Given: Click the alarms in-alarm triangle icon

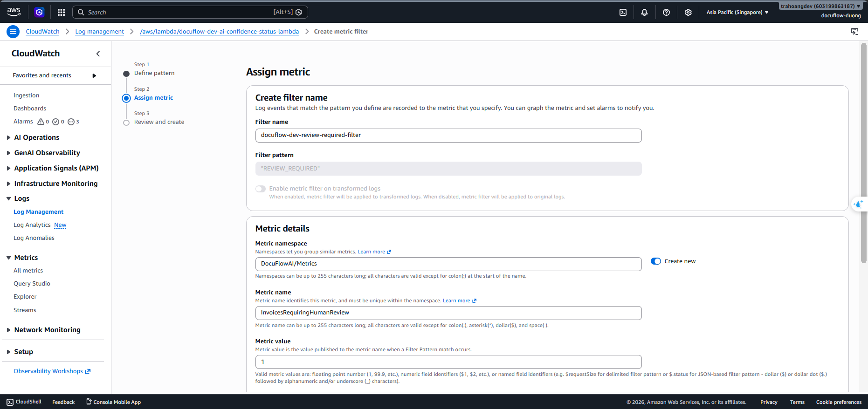Looking at the screenshot, I should click(x=41, y=122).
